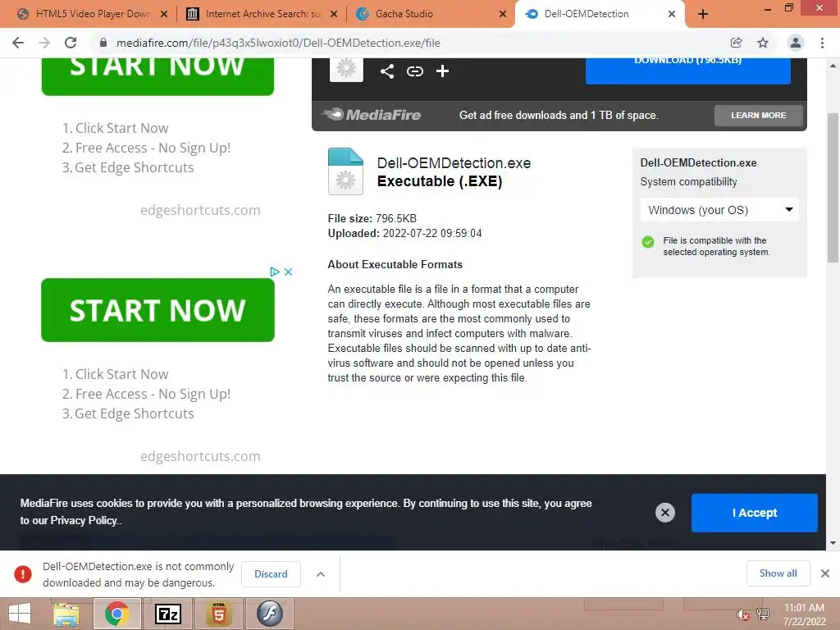840x630 pixels.
Task: Open a new browser tab
Action: point(703,14)
